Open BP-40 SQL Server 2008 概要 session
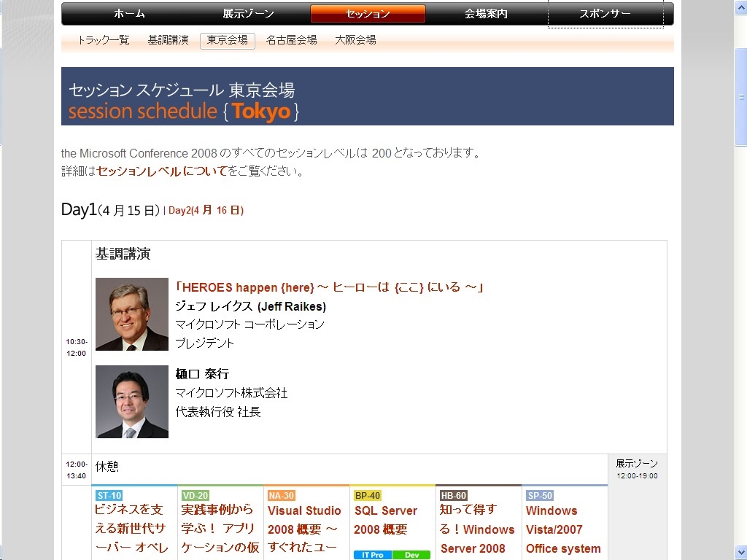 (x=385, y=520)
